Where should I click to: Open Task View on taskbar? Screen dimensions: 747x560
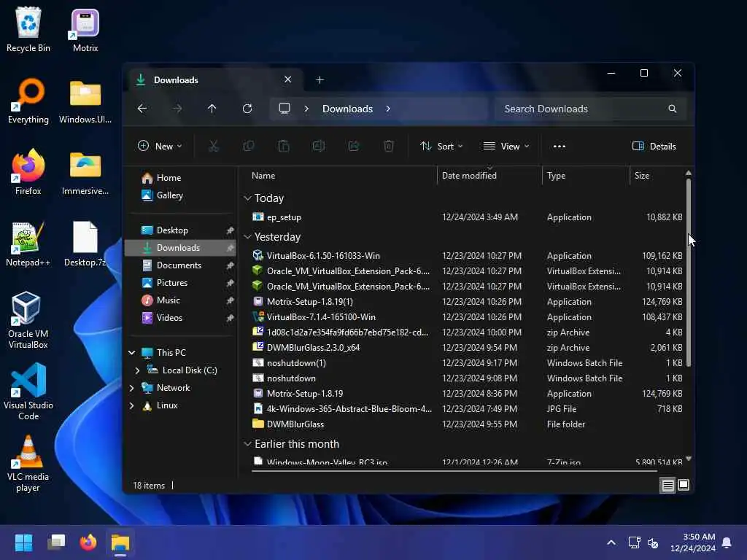[x=56, y=542]
